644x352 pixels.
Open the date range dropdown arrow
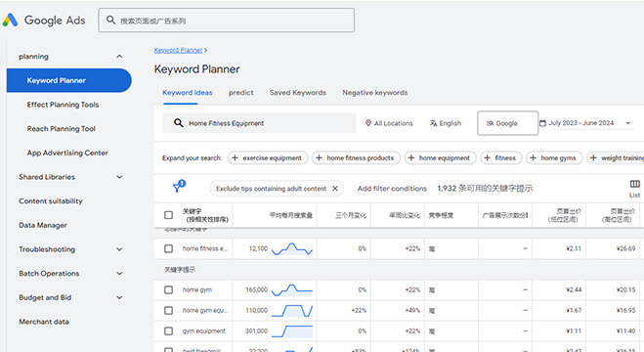[x=627, y=123]
